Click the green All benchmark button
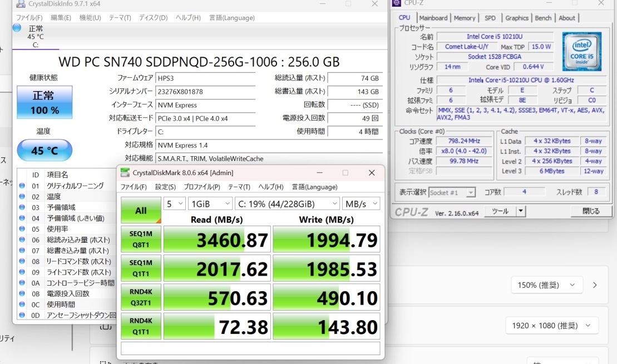This screenshot has width=617, height=364. pyautogui.click(x=141, y=211)
